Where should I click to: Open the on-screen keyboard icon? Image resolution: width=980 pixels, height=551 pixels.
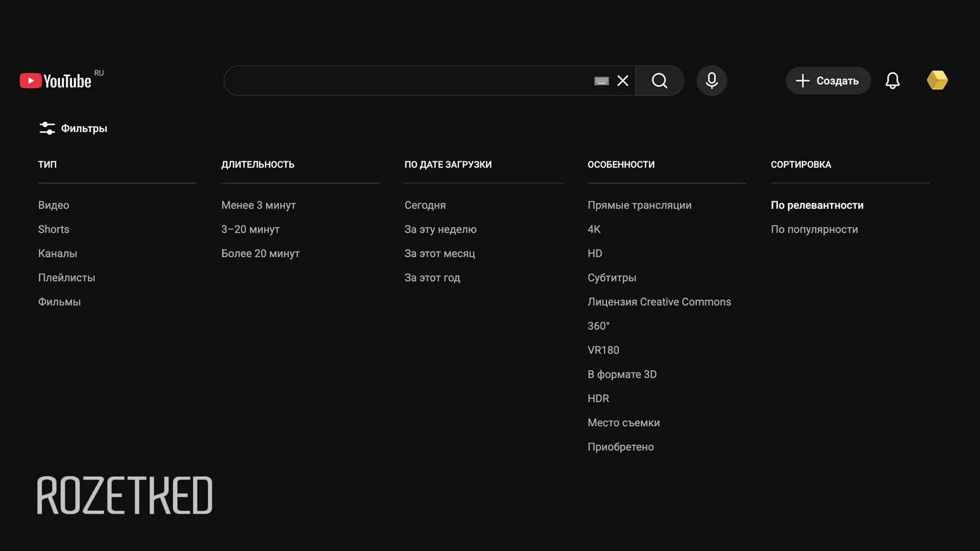coord(601,81)
